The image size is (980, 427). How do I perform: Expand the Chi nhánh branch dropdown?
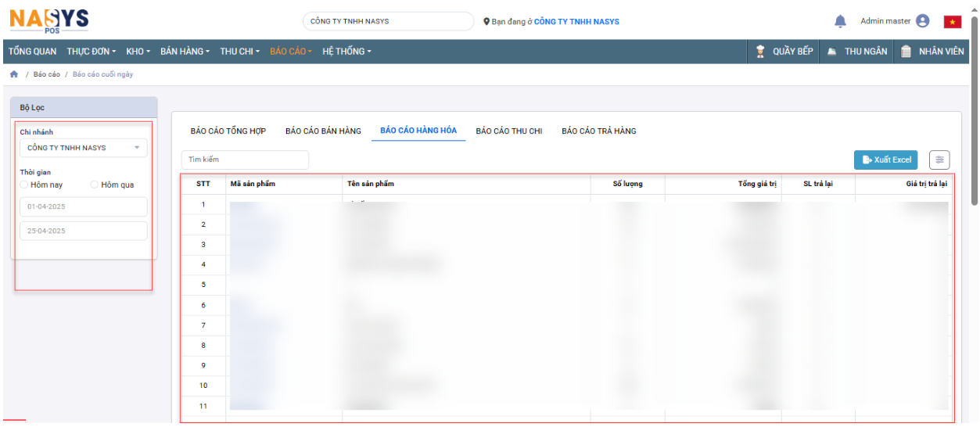click(83, 148)
